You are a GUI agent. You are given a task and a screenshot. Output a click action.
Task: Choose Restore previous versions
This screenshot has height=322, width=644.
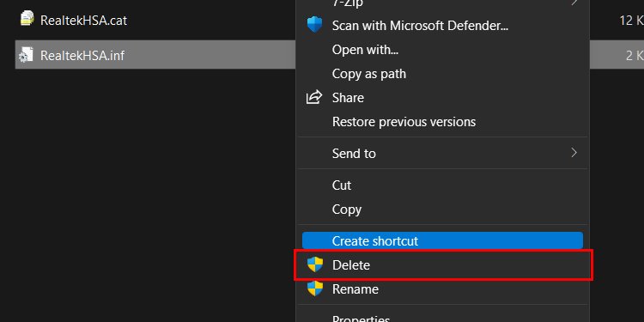tap(443, 122)
